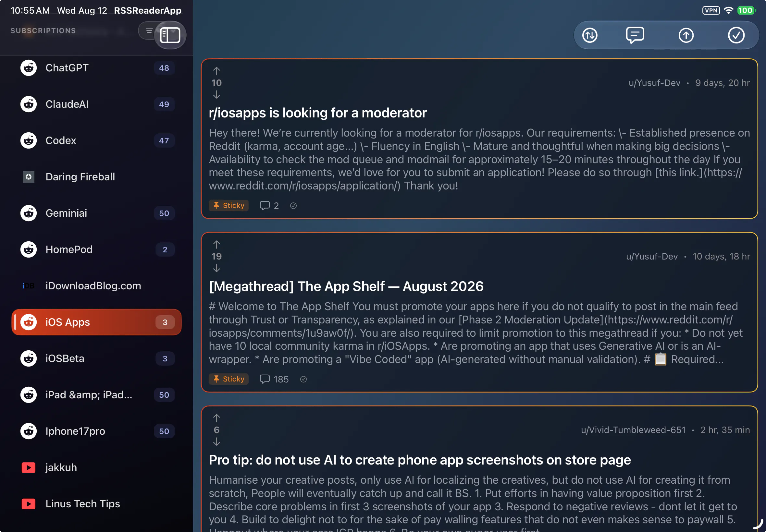Viewport: 766px width, 532px height.
Task: Open the Pro tip AI screenshots post title
Action: (x=420, y=460)
